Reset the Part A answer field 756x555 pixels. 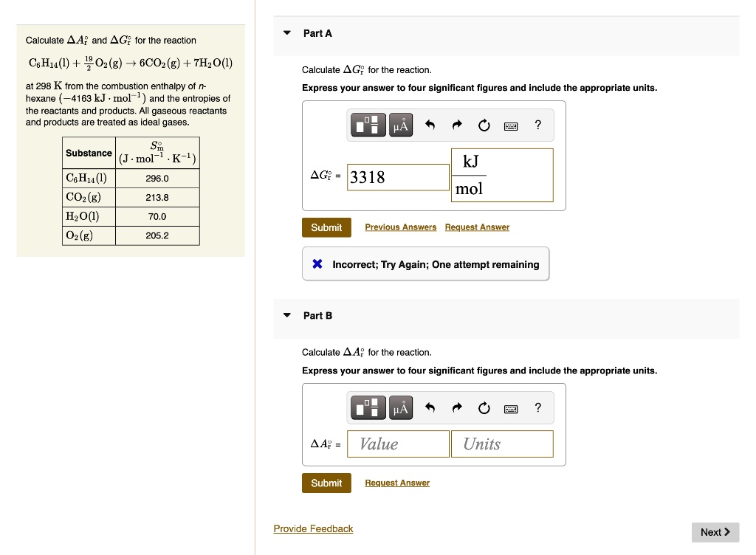(x=484, y=125)
